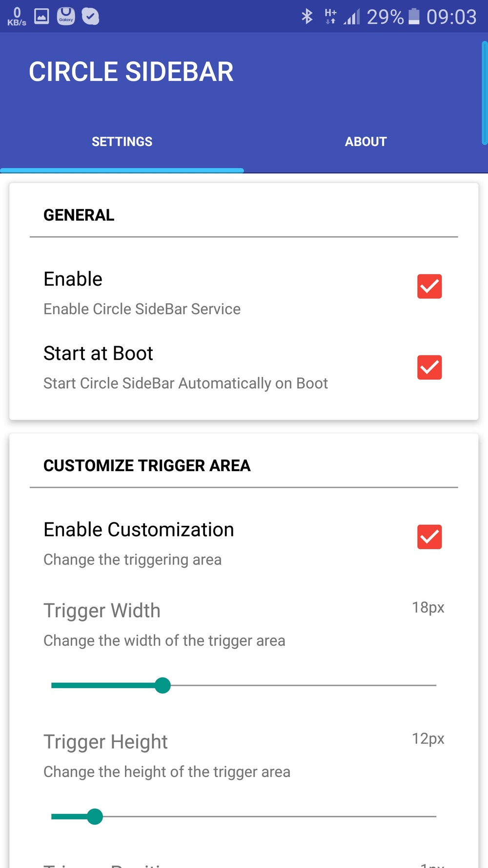The height and width of the screenshot is (868, 488).
Task: Tap the battery status icon
Action: [414, 17]
